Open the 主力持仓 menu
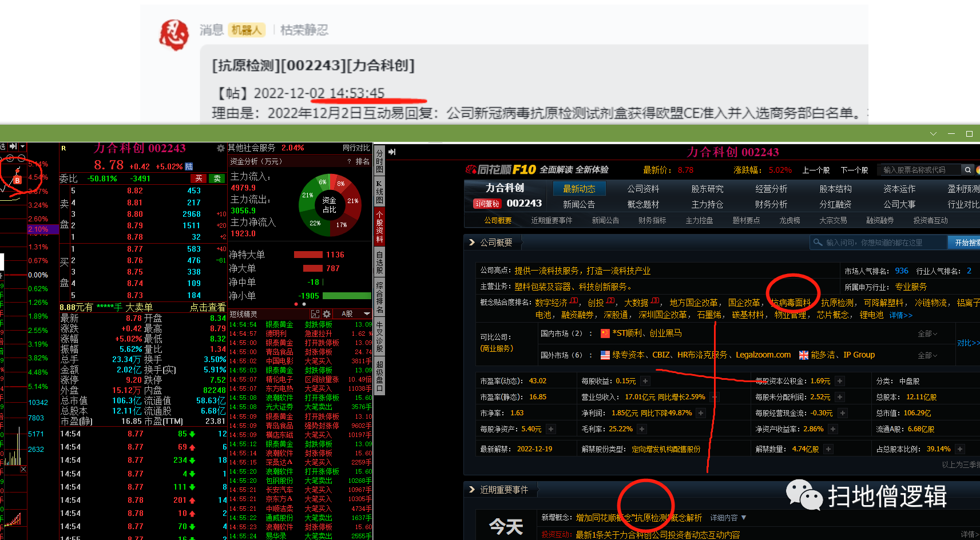Image resolution: width=980 pixels, height=540 pixels. pyautogui.click(x=707, y=204)
